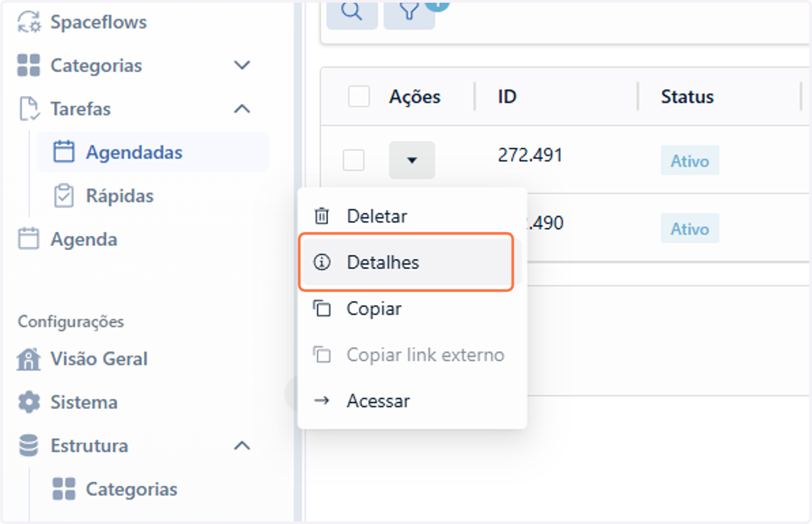812x524 pixels.
Task: Click the Rápidas clipboard check icon
Action: 64,195
